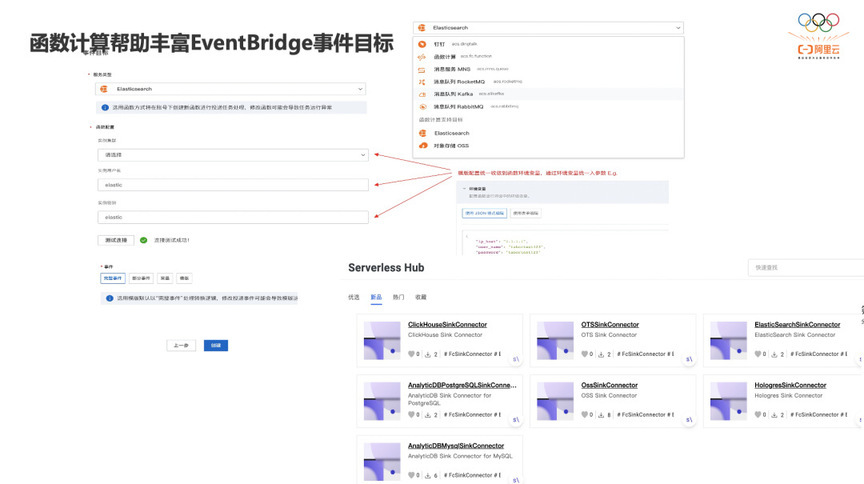The height and width of the screenshot is (484, 864).
Task: Choose 消息队列 RabbitMQ from the list
Action: point(549,107)
